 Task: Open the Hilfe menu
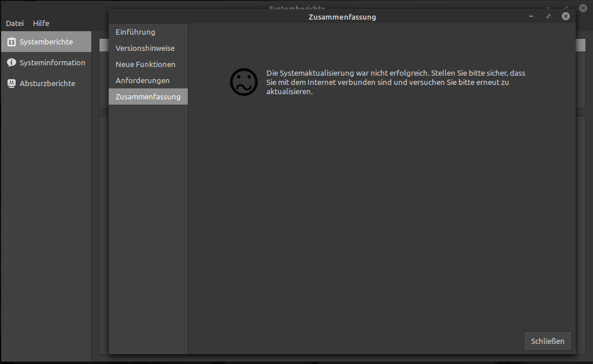(40, 23)
